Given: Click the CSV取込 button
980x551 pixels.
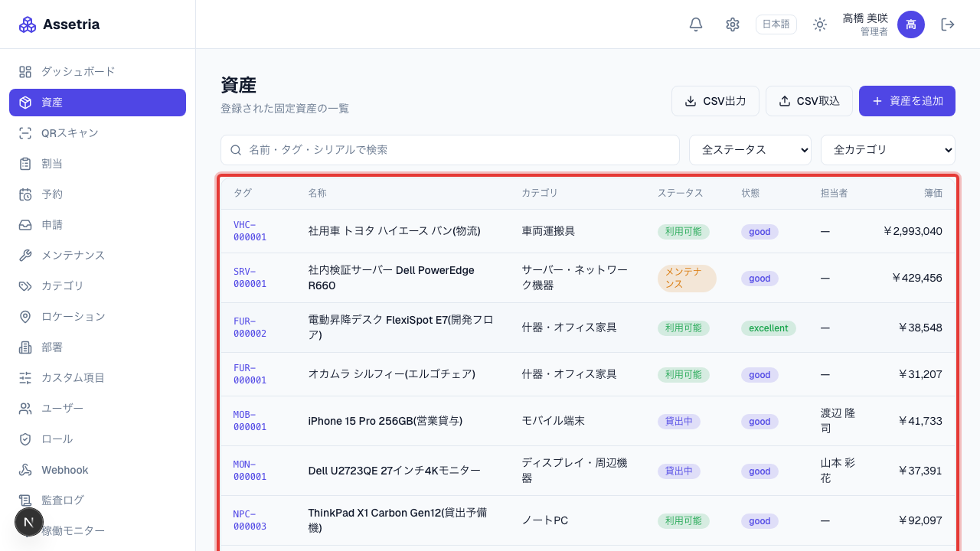Looking at the screenshot, I should [x=809, y=101].
